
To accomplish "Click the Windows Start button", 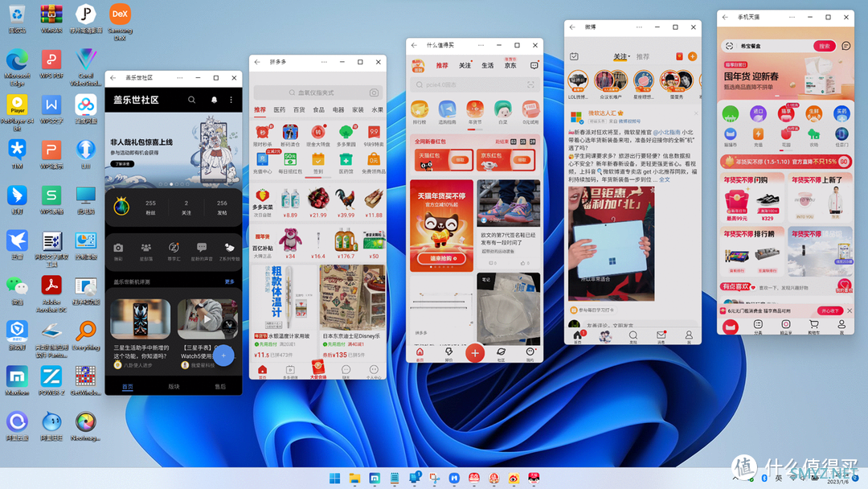I will click(335, 478).
